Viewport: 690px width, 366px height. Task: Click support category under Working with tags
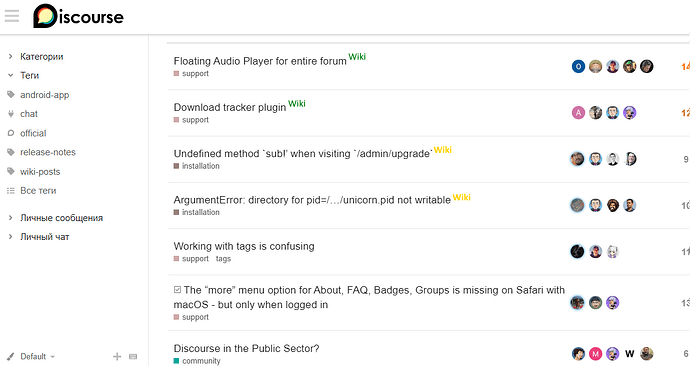[191, 259]
